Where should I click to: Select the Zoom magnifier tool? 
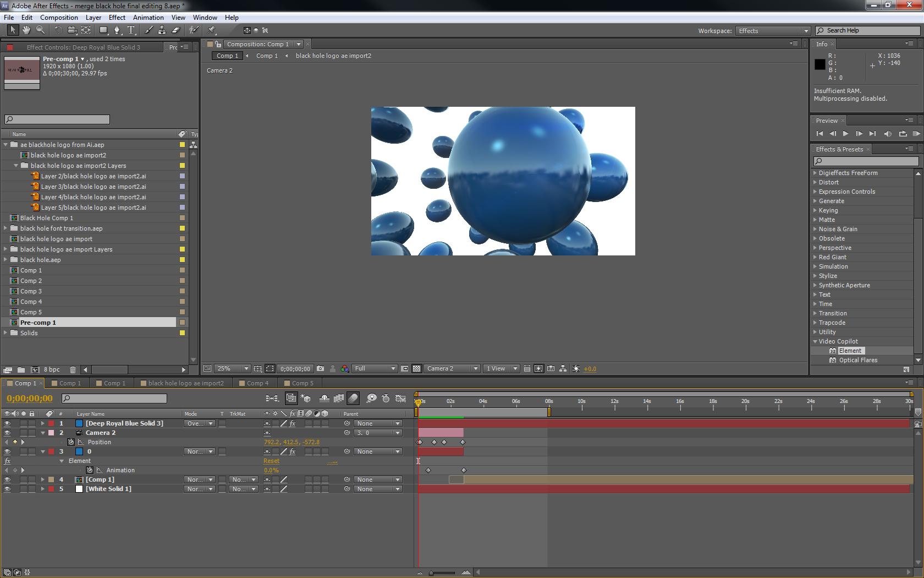tap(40, 30)
